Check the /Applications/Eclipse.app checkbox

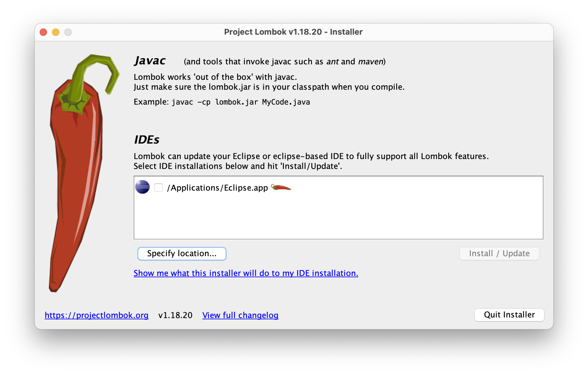coord(158,187)
